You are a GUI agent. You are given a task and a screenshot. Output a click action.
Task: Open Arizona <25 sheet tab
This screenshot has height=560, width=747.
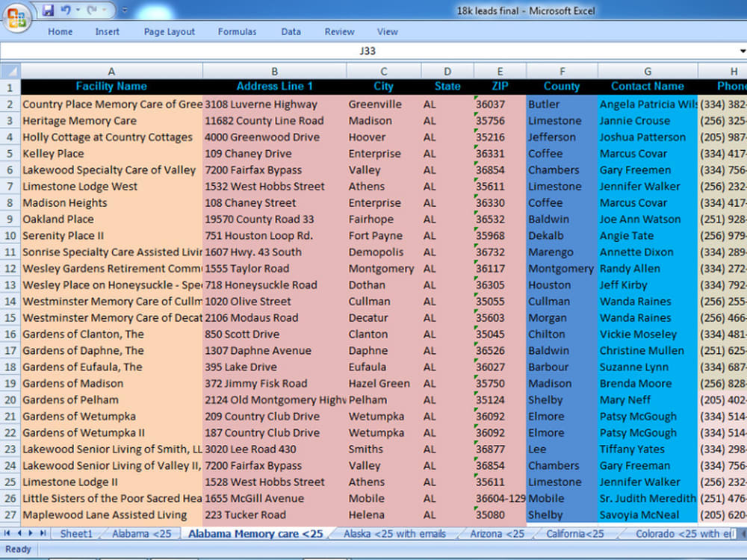tap(497, 534)
